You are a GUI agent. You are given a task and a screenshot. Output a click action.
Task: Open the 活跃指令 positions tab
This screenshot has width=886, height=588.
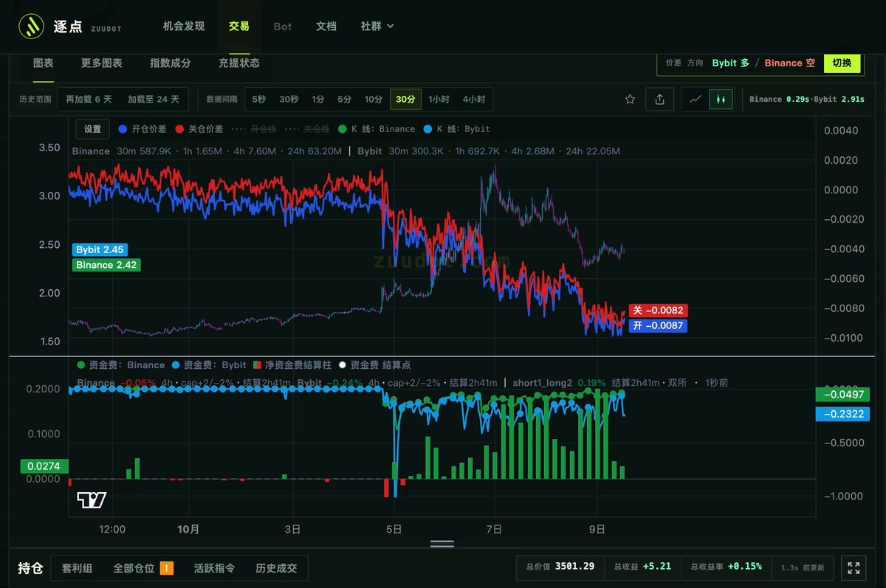pyautogui.click(x=214, y=568)
